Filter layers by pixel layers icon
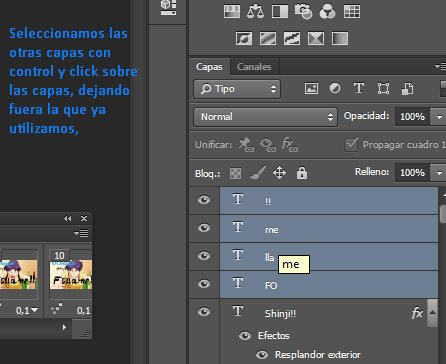 pyautogui.click(x=311, y=89)
